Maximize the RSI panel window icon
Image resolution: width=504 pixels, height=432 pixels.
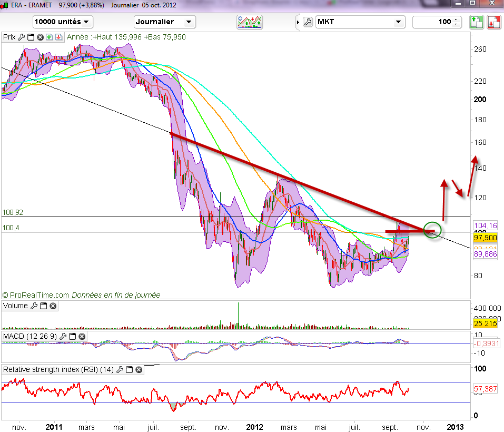tap(128, 370)
